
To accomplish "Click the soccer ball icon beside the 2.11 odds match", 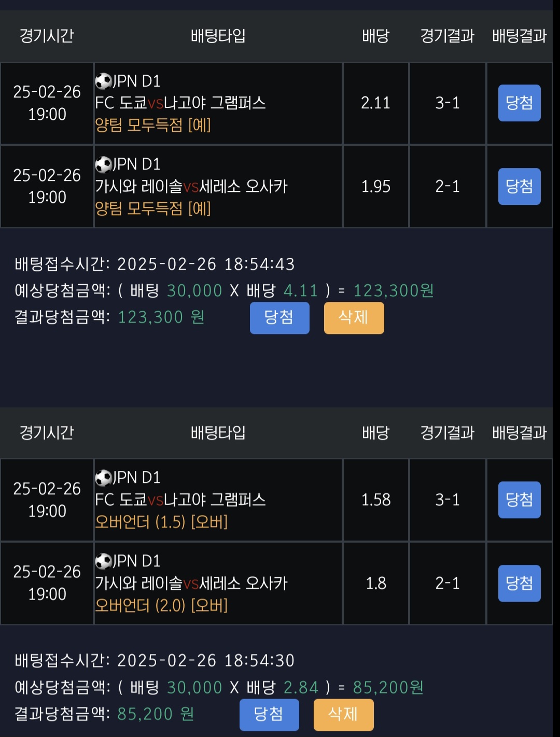I will [103, 81].
